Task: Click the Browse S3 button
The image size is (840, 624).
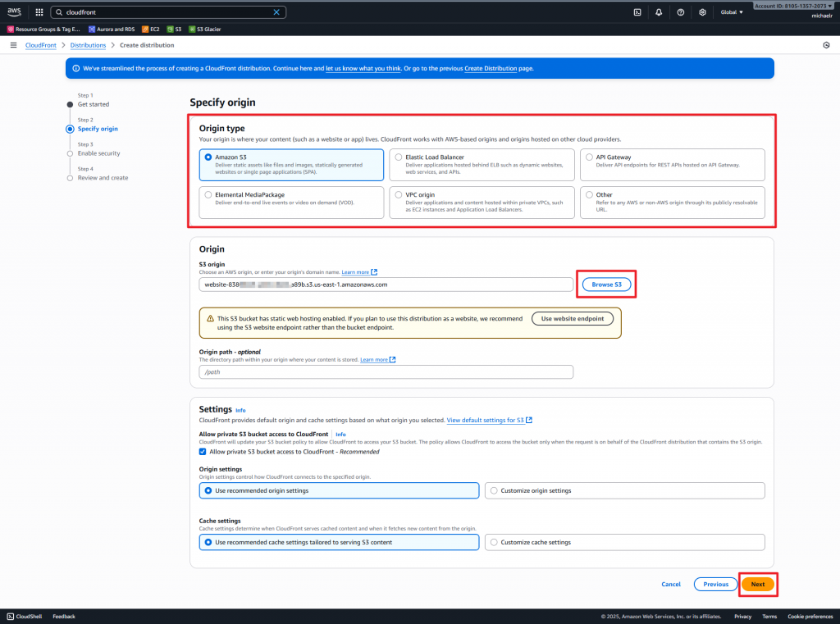Action: [606, 285]
